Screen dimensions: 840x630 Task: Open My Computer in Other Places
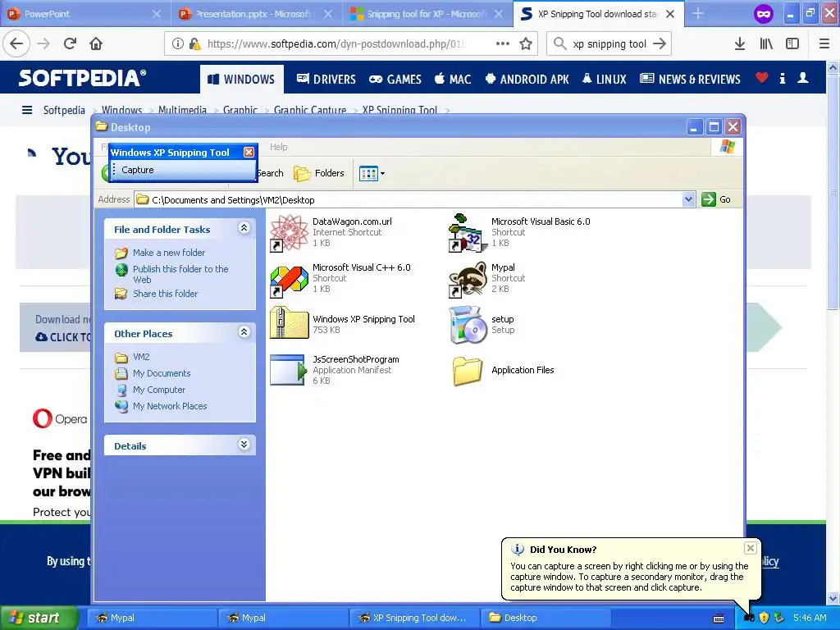[159, 390]
